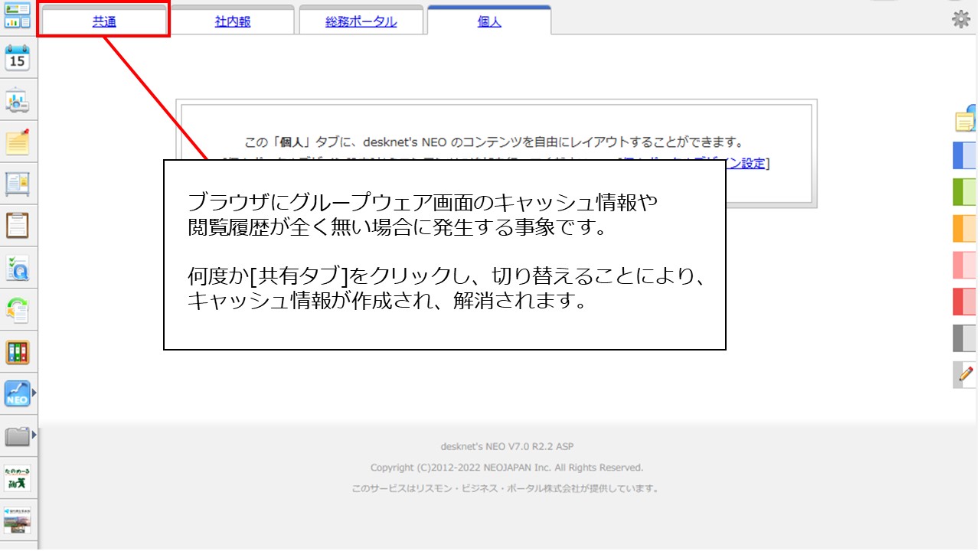Open the yellow sticky memo icon
Viewport: 980px width, 551px height.
coord(17,142)
